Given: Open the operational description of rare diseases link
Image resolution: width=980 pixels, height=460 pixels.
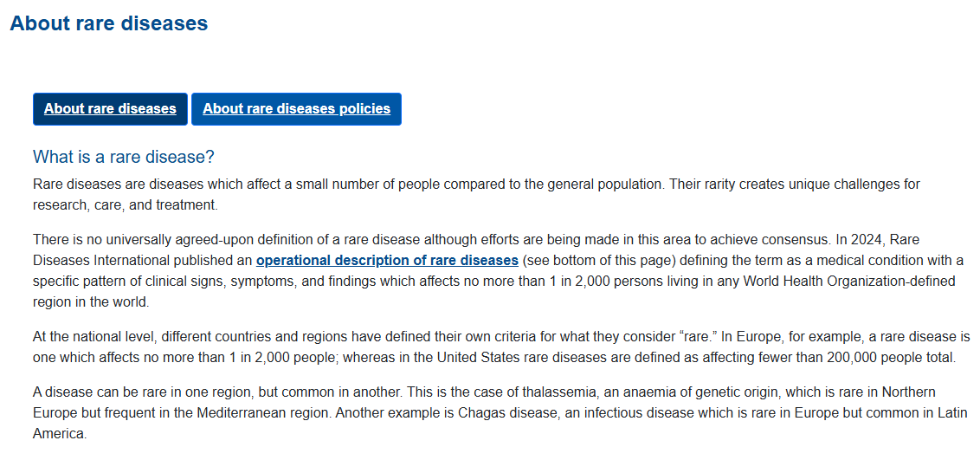Looking at the screenshot, I should tap(387, 260).
